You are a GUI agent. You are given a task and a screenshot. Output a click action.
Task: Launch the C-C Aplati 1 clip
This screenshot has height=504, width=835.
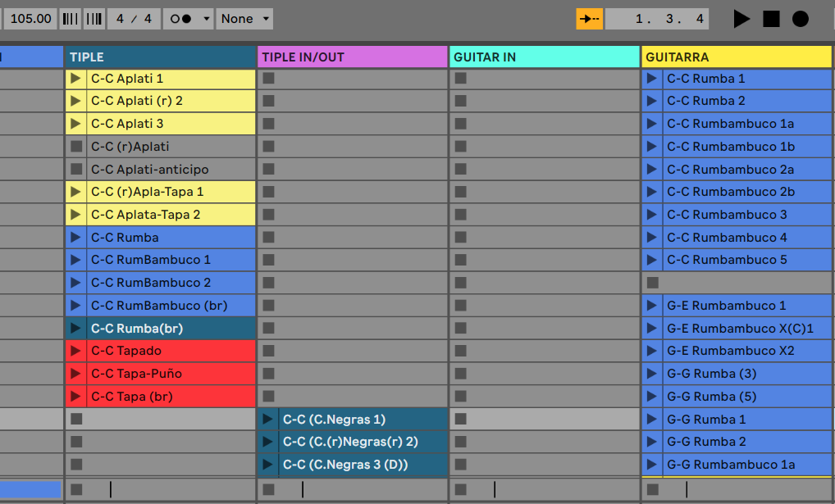coord(76,79)
